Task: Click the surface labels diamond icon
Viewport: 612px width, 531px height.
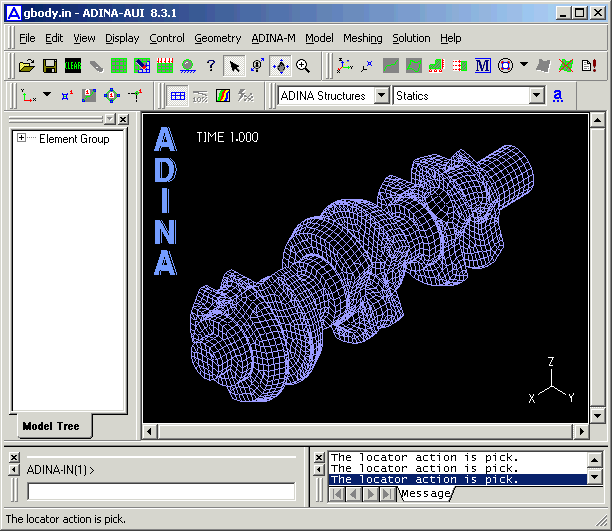Action: point(112,96)
